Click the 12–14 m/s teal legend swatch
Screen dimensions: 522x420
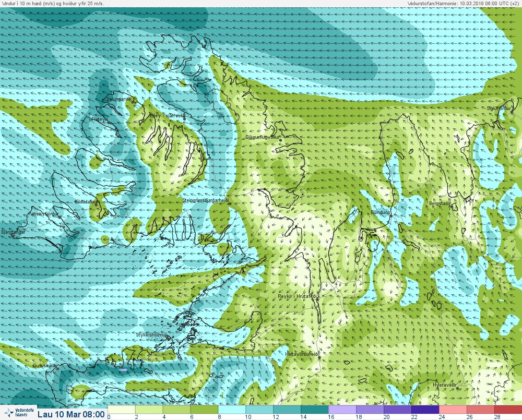pos(287,410)
